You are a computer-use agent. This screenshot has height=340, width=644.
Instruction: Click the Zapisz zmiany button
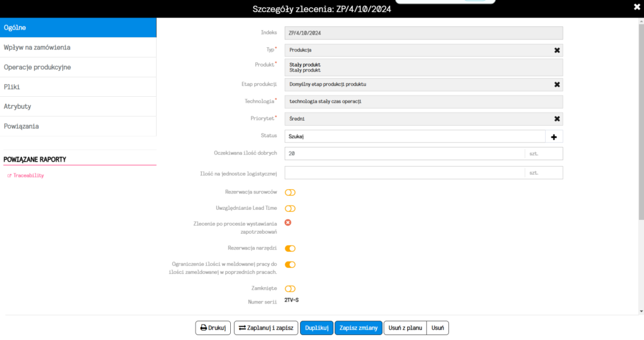[x=358, y=327]
